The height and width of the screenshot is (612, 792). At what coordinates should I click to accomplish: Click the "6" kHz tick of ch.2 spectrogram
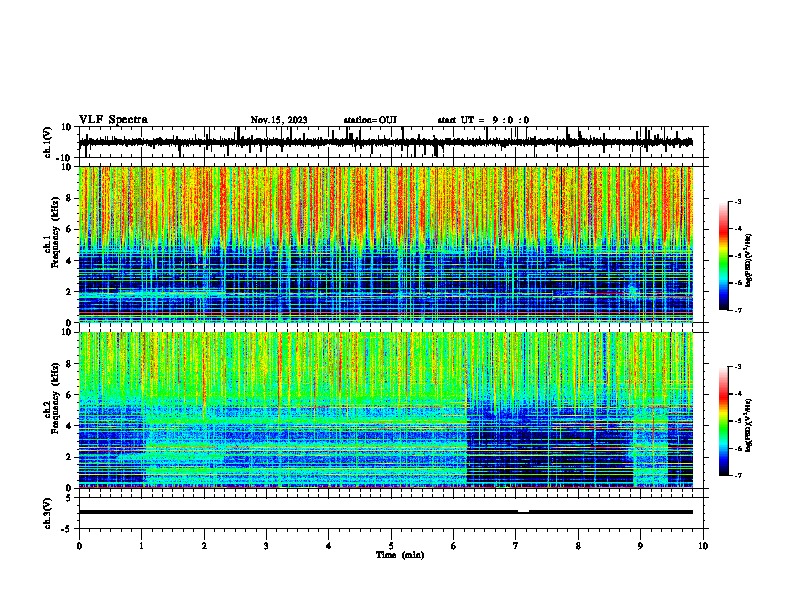pyautogui.click(x=69, y=394)
